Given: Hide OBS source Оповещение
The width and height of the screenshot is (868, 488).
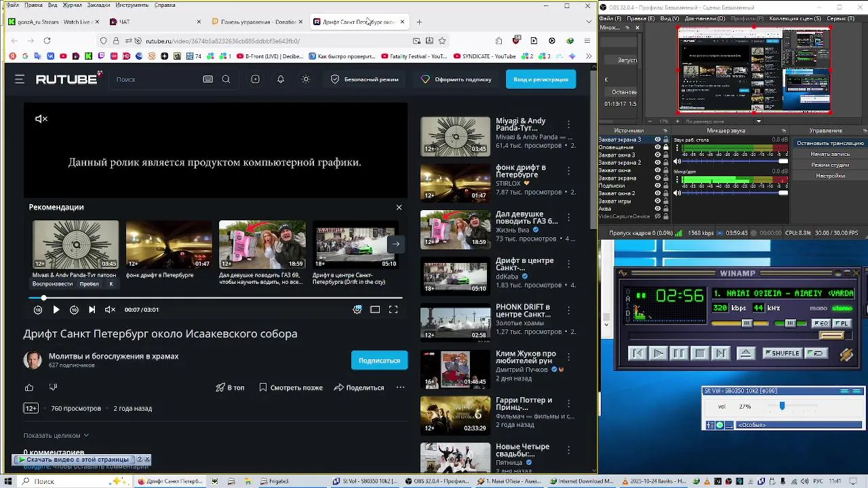Looking at the screenshot, I should 657,147.
